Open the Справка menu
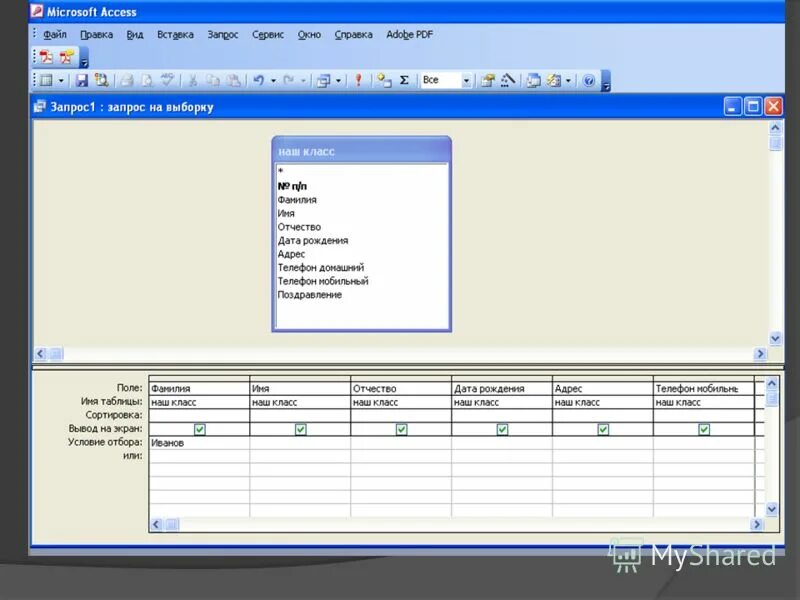This screenshot has height=600, width=800. (x=354, y=35)
